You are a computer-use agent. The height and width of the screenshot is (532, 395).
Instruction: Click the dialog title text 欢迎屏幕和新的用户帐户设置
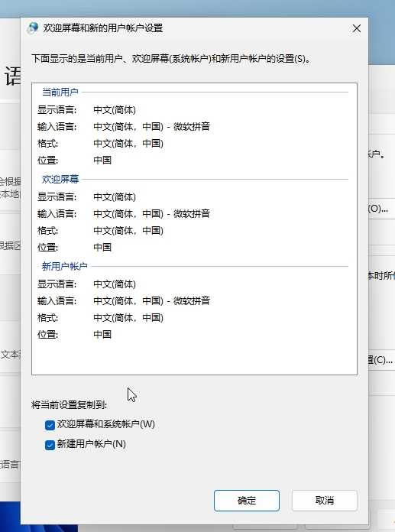[102, 28]
